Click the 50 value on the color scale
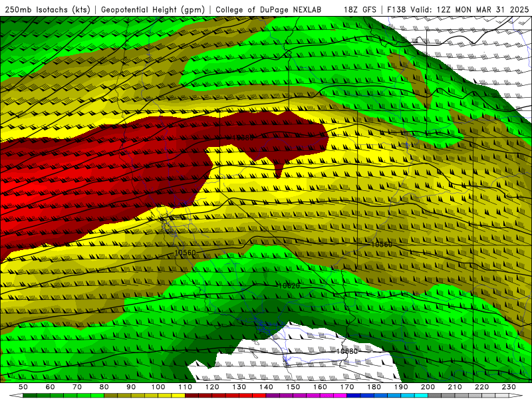Screen dimensions: 532x399 23,387
